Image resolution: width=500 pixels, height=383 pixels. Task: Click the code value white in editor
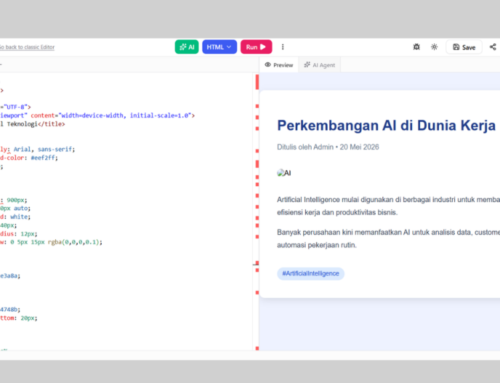(19, 217)
